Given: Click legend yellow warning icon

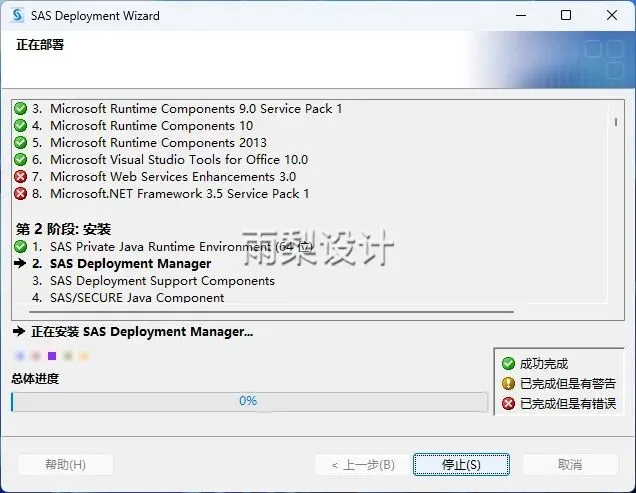Looking at the screenshot, I should tap(508, 383).
